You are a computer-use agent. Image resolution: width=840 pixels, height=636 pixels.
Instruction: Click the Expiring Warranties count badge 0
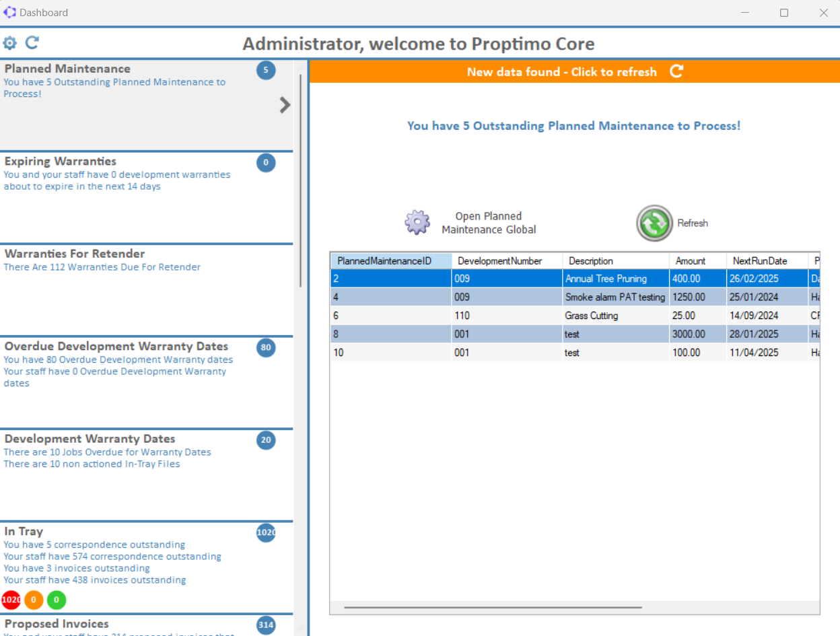[266, 162]
